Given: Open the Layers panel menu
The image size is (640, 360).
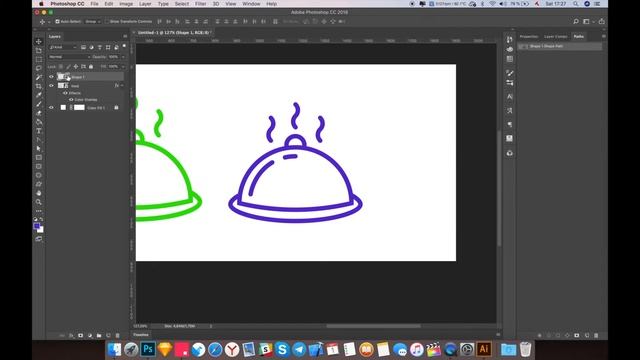Looking at the screenshot, I should [x=125, y=36].
